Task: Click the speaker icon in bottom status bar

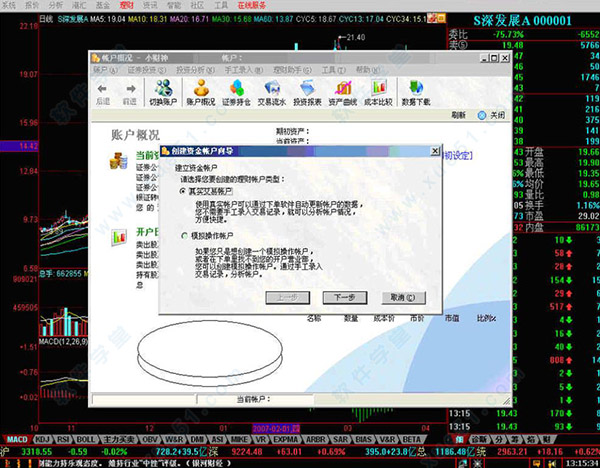Action: [551, 463]
